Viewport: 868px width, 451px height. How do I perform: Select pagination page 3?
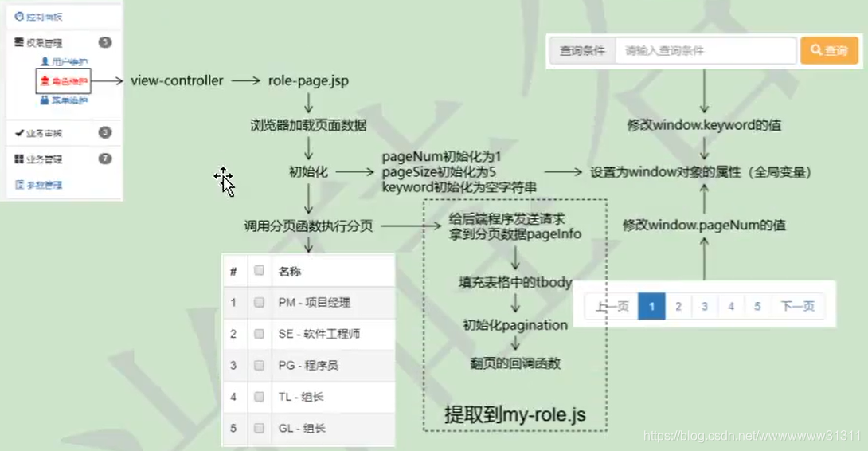705,307
